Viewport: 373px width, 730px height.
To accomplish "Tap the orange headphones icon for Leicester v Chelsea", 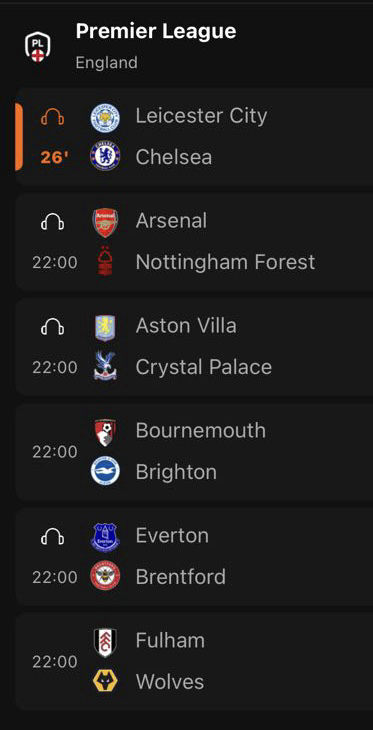I will [53, 116].
